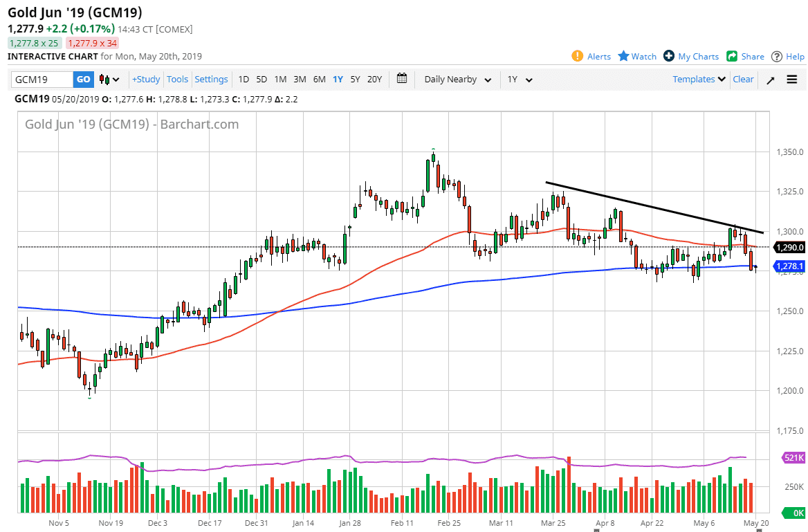The height and width of the screenshot is (532, 808).
Task: Open the calendar date range picker
Action: 402,79
